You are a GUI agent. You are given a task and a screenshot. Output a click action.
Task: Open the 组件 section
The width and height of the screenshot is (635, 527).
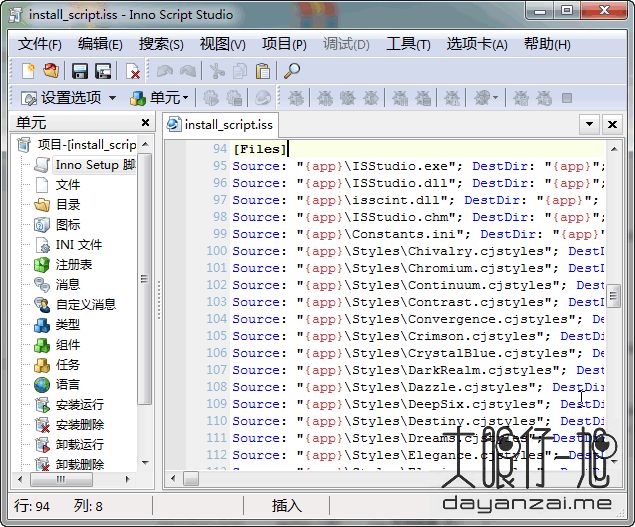pos(58,345)
